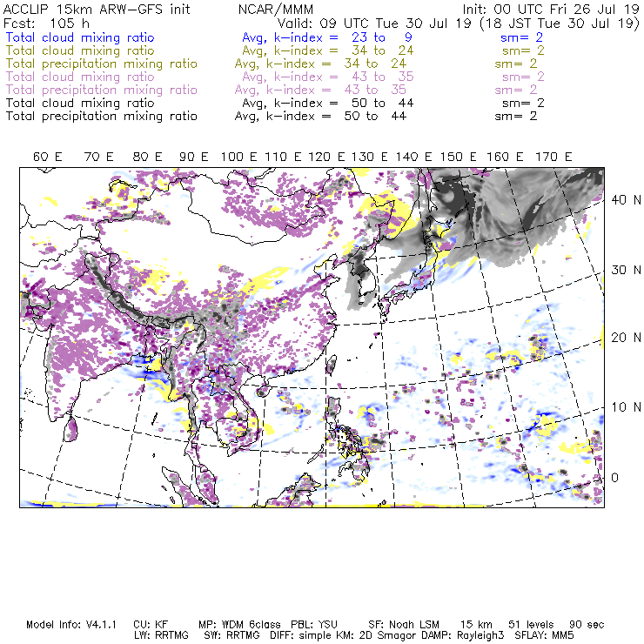Image resolution: width=644 pixels, height=644 pixels.
Task: Select the '20 N' latitude label
Action: click(626, 338)
